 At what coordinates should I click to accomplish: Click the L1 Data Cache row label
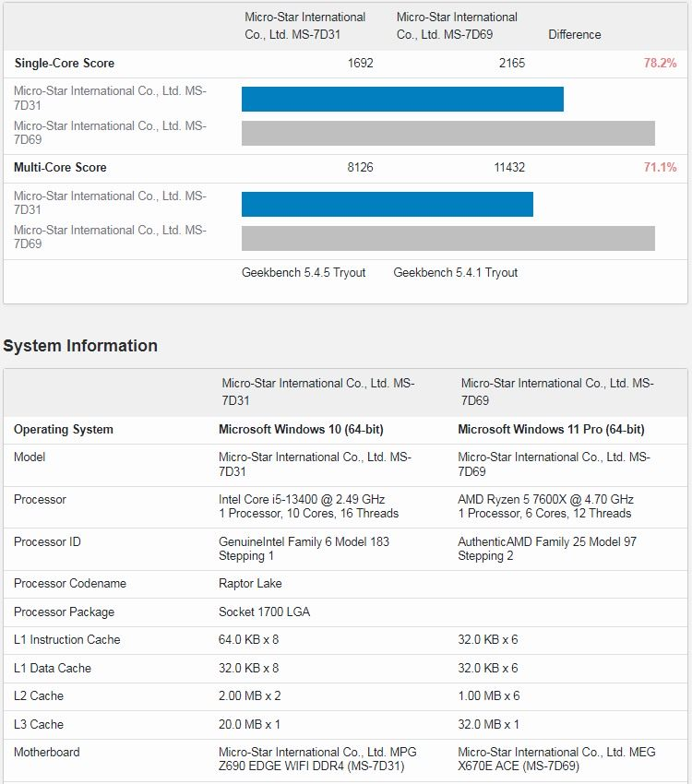pyautogui.click(x=53, y=668)
